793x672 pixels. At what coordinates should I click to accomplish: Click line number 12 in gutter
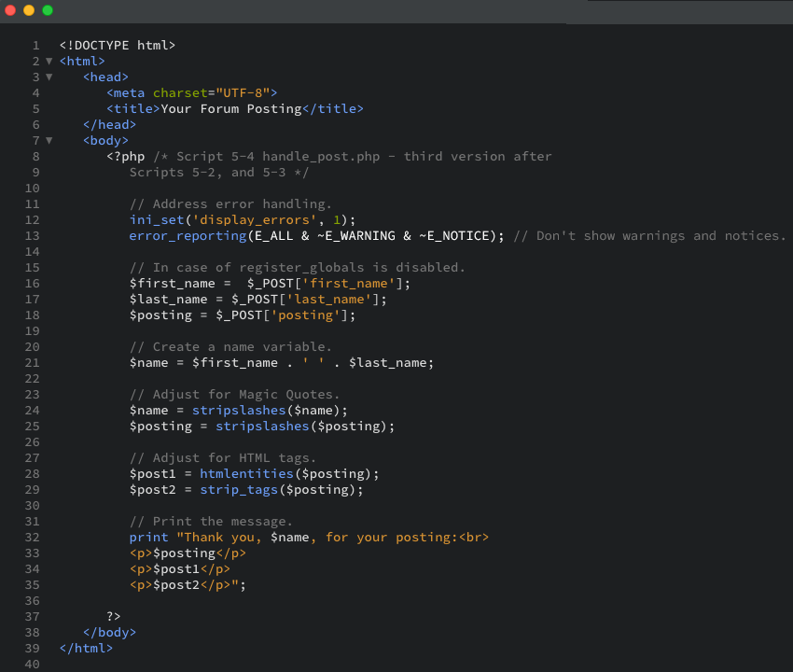(x=33, y=220)
